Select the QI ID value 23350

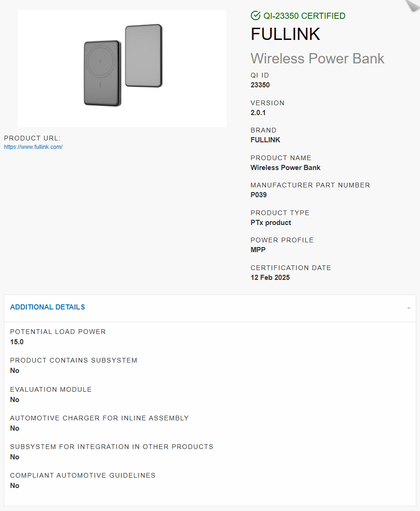[260, 85]
